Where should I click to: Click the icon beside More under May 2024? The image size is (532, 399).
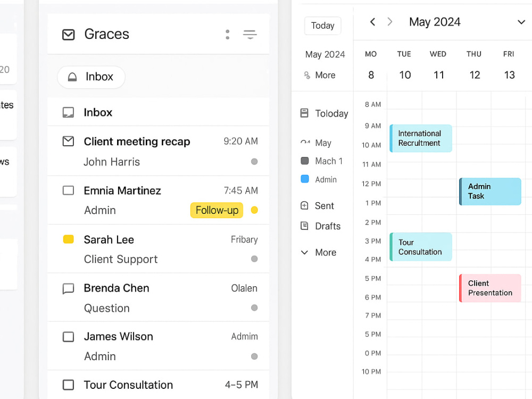[x=307, y=75]
